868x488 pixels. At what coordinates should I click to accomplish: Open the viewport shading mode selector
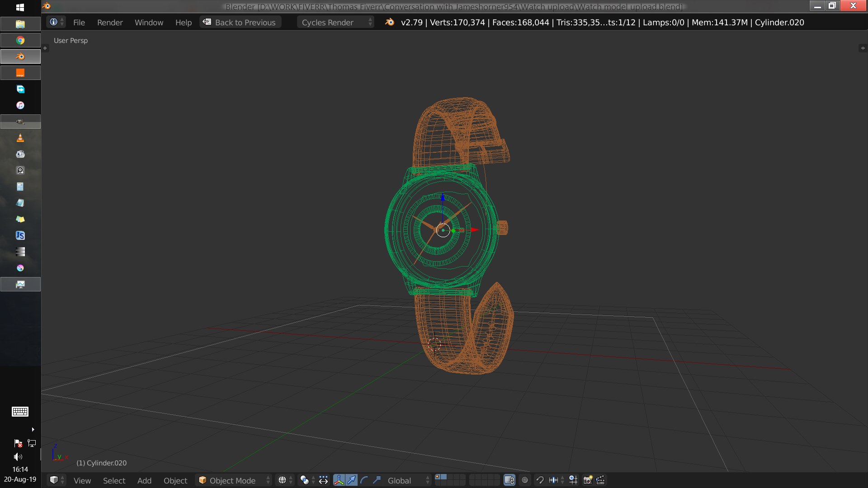[285, 480]
